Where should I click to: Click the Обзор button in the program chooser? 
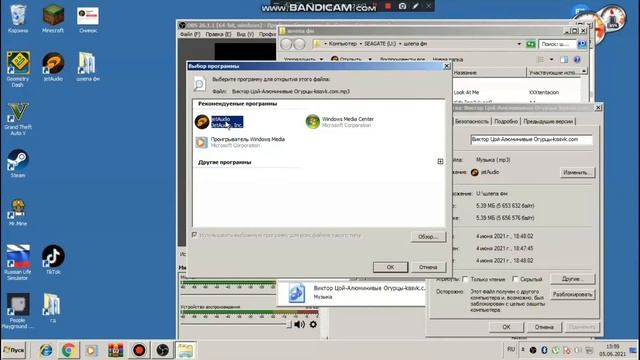point(428,237)
